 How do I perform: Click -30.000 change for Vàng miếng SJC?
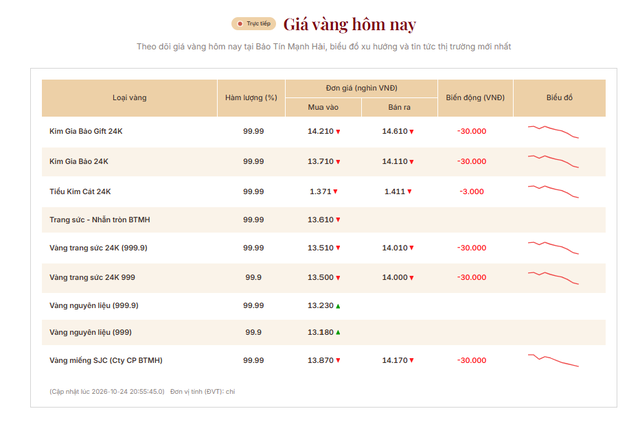(x=472, y=360)
